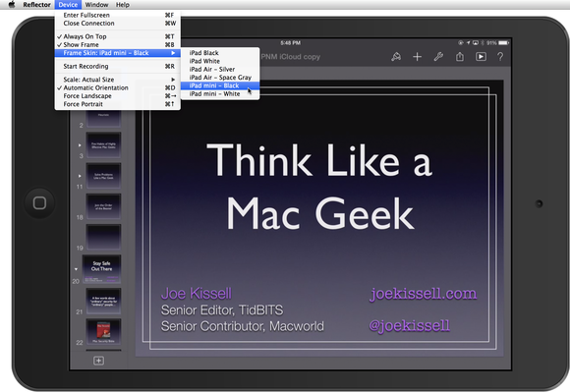The image size is (570, 392).
Task: Expand Scale: Actual Size submenu
Action: point(117,80)
